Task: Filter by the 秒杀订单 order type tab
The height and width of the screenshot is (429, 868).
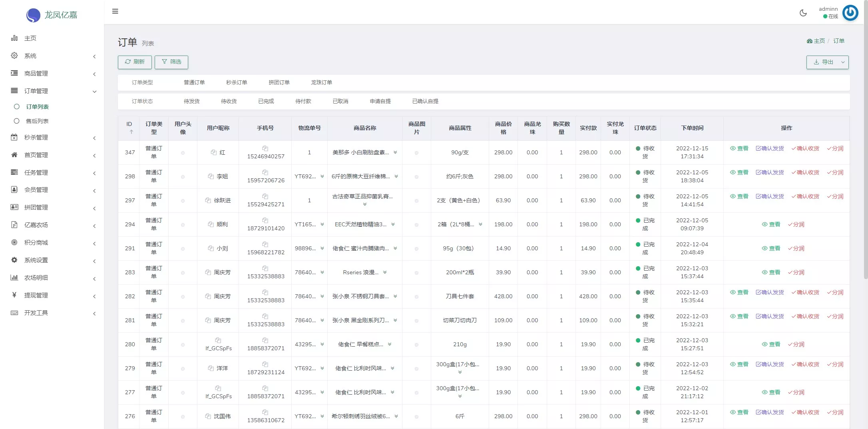Action: pyautogui.click(x=237, y=82)
